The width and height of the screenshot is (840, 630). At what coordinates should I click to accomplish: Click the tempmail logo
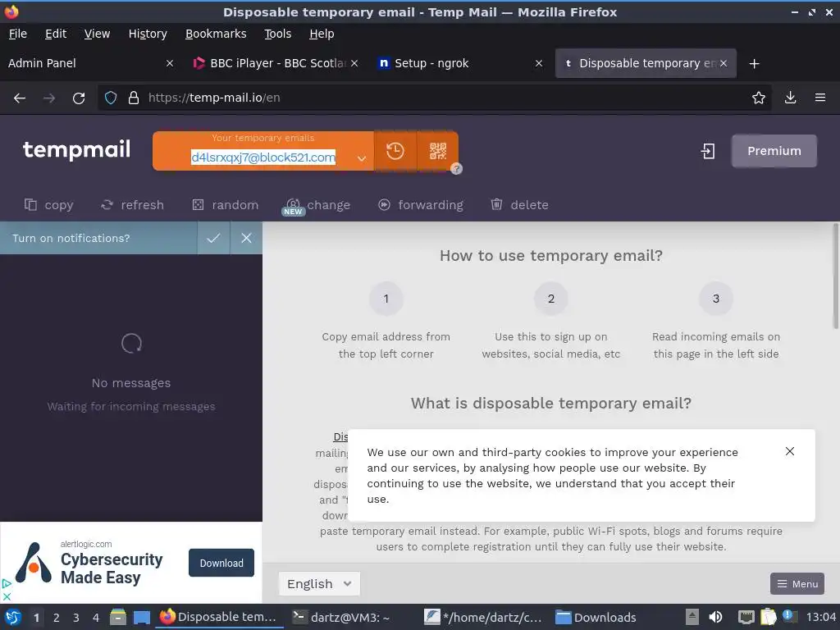(76, 149)
